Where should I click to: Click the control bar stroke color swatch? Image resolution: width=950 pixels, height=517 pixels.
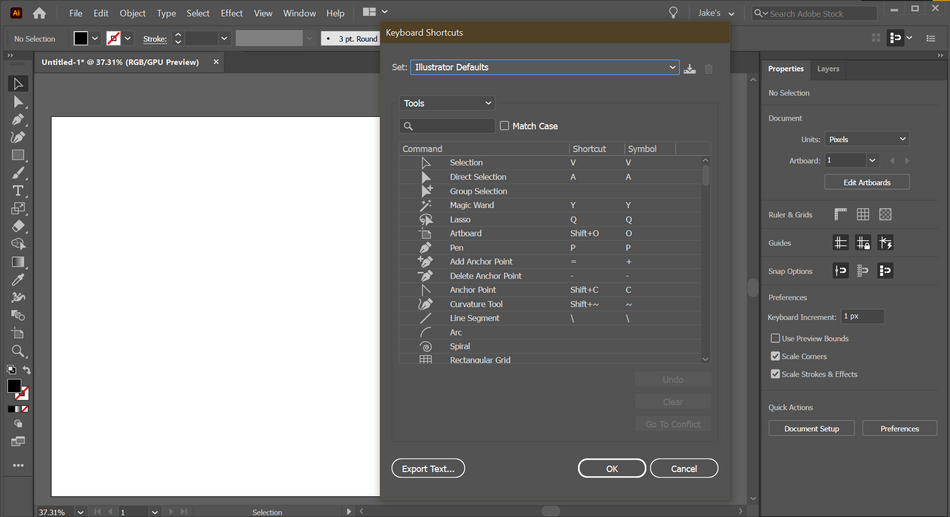pos(113,38)
